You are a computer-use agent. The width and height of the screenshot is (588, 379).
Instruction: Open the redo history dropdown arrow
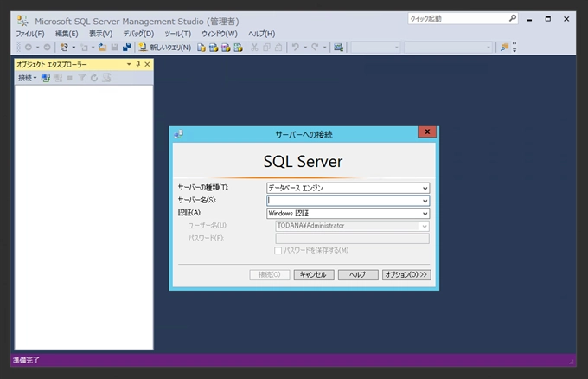pos(325,48)
